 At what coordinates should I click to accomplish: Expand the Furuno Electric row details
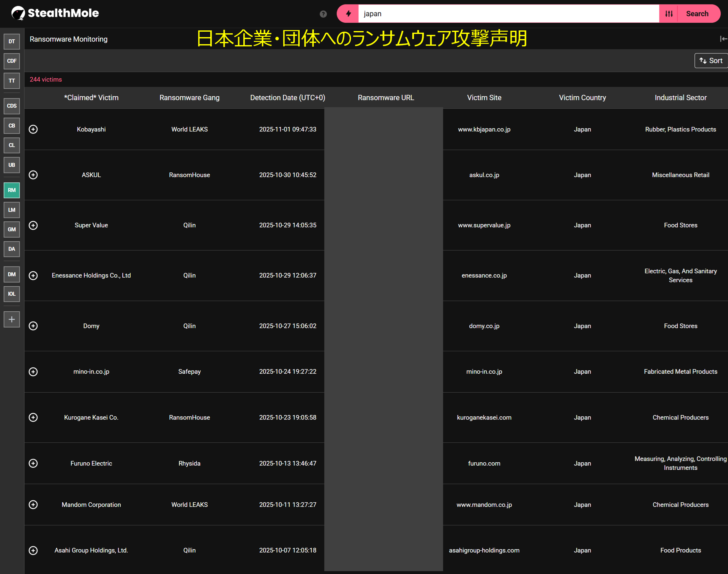(33, 463)
